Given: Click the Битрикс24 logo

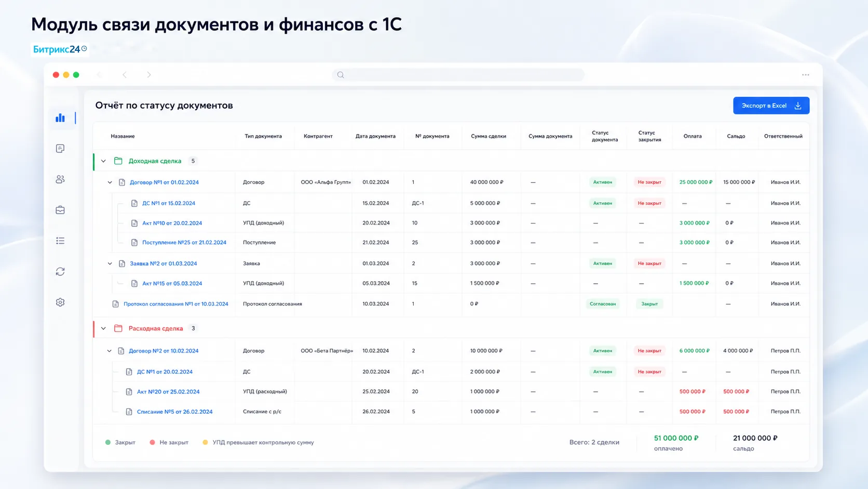Looking at the screenshot, I should point(60,49).
